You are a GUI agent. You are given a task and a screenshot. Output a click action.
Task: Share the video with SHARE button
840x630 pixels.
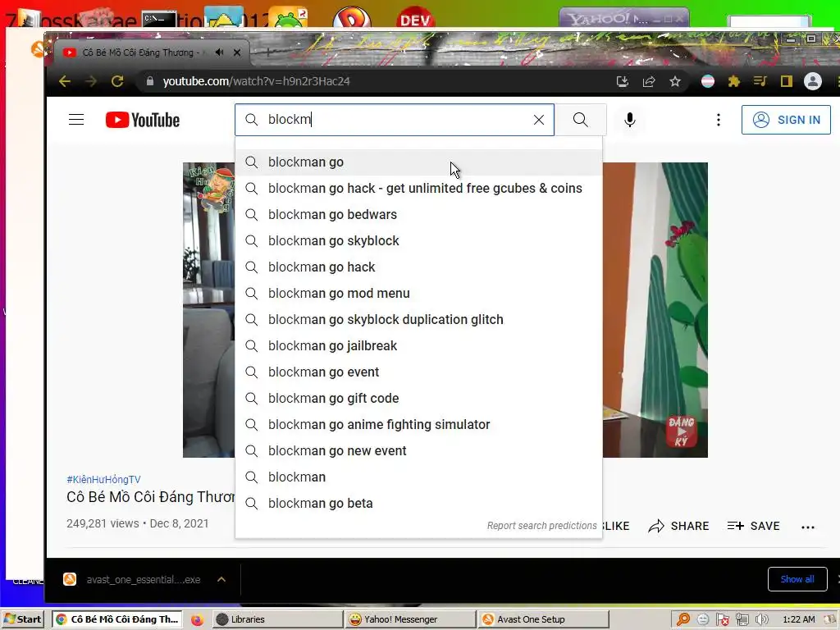click(678, 526)
